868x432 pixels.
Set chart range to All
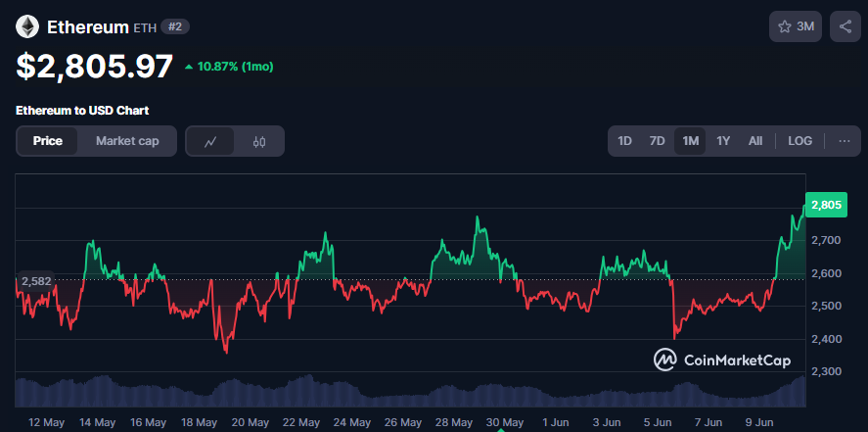[755, 141]
